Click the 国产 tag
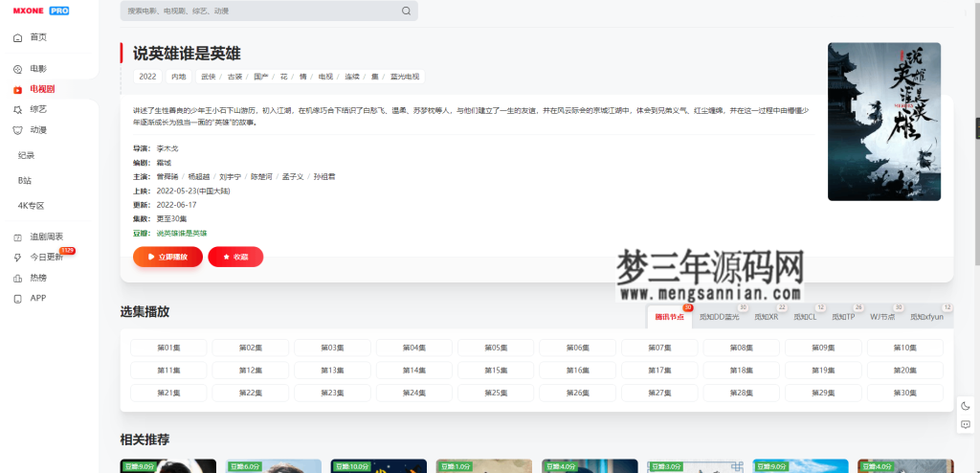This screenshot has height=473, width=980. pos(260,77)
